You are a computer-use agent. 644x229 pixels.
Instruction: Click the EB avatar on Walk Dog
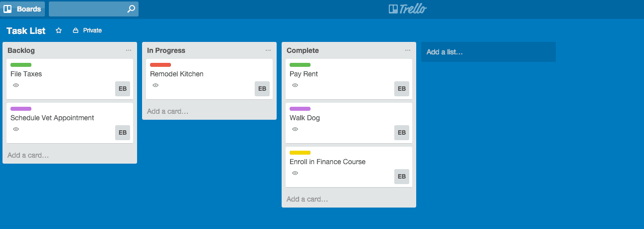pyautogui.click(x=402, y=133)
